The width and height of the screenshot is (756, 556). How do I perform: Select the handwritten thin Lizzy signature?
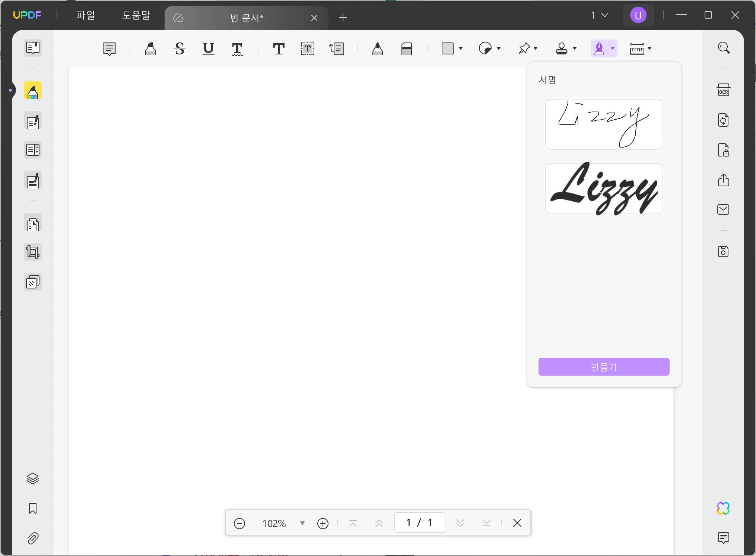(x=604, y=124)
